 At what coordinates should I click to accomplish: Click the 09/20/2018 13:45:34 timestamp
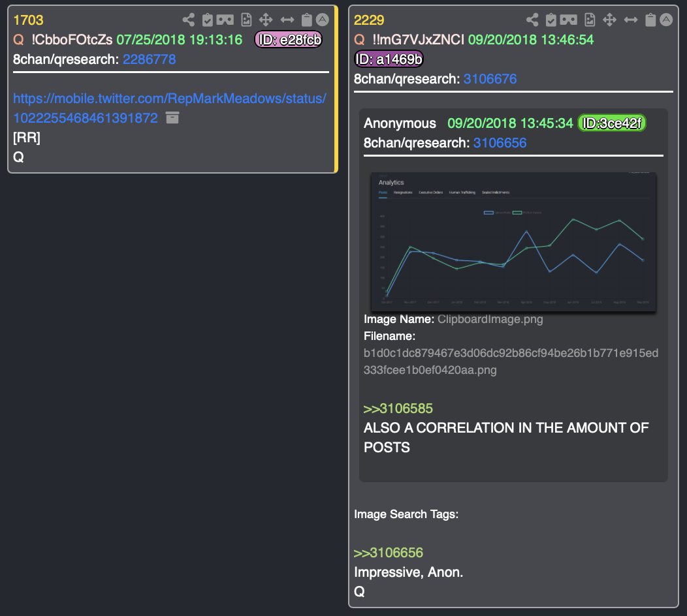coord(510,123)
